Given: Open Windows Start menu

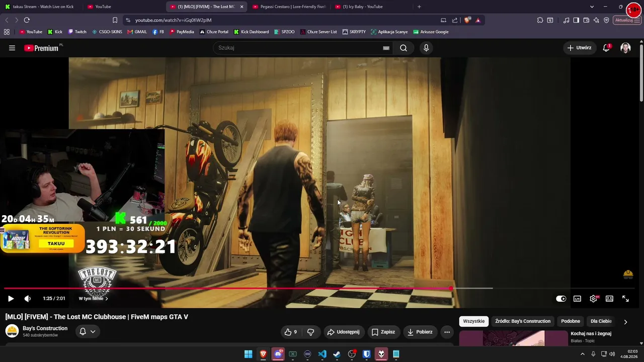Looking at the screenshot, I should (248, 354).
